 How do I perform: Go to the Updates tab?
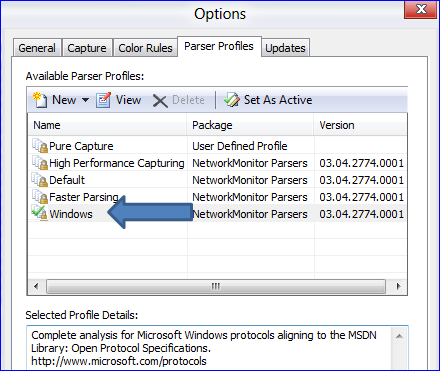(x=285, y=48)
